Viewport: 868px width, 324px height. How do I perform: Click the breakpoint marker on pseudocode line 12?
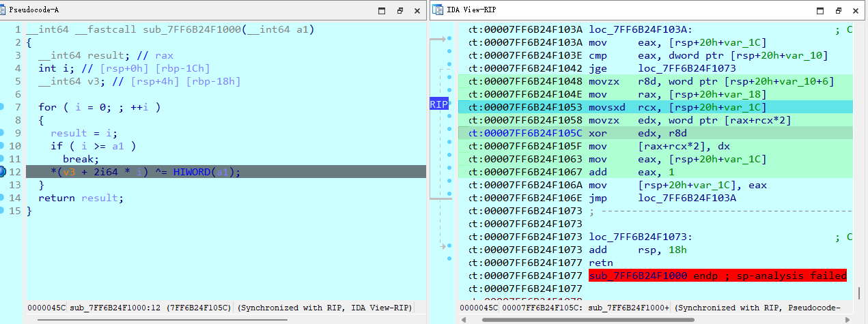tap(2, 171)
